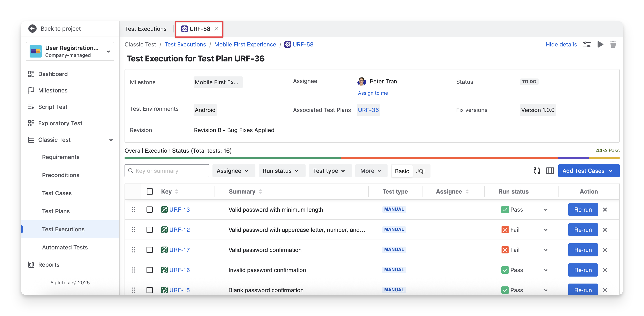Image resolution: width=644 pixels, height=316 pixels.
Task: Open the User Registration project selector
Action: pyautogui.click(x=70, y=51)
